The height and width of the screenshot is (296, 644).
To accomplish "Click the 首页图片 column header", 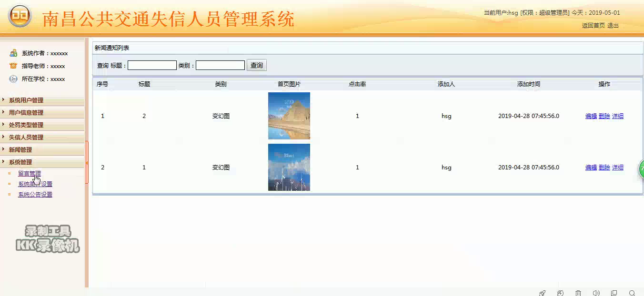I will pos(289,84).
